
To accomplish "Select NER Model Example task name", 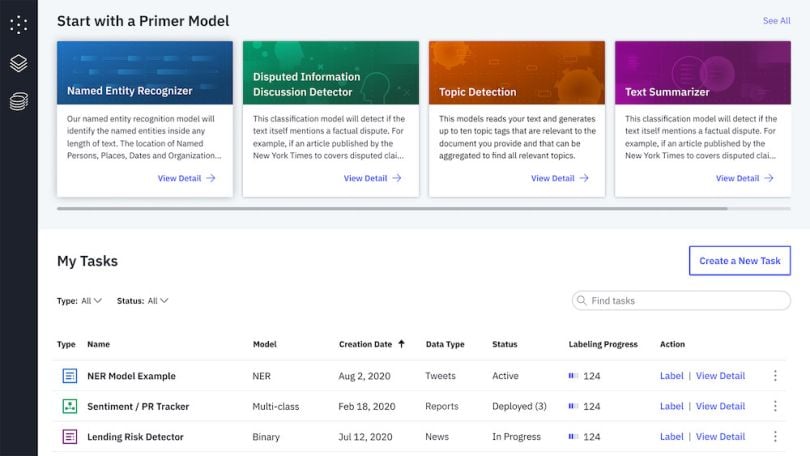I will coord(131,376).
